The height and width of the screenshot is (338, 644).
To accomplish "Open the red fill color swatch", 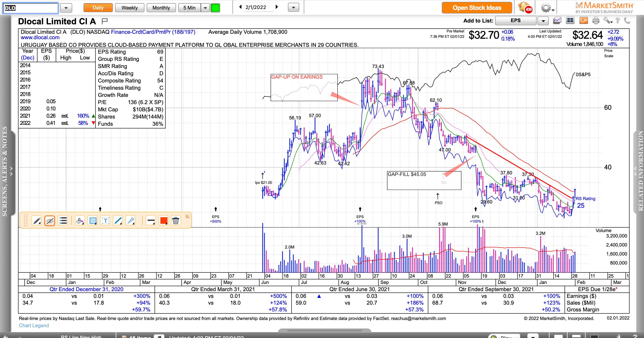I will click(164, 221).
